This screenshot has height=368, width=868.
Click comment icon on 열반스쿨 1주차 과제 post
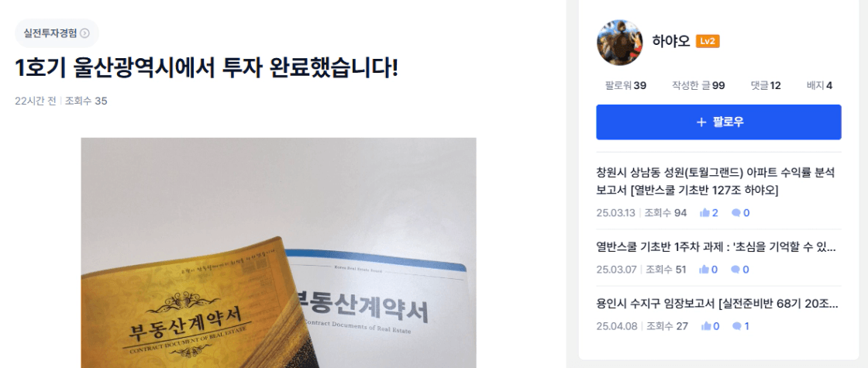point(735,270)
